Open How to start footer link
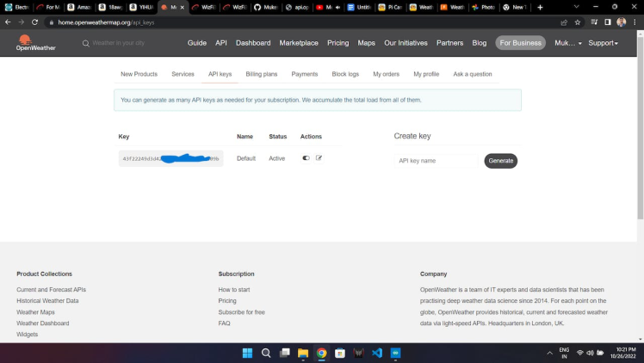The image size is (644, 363). point(234,290)
